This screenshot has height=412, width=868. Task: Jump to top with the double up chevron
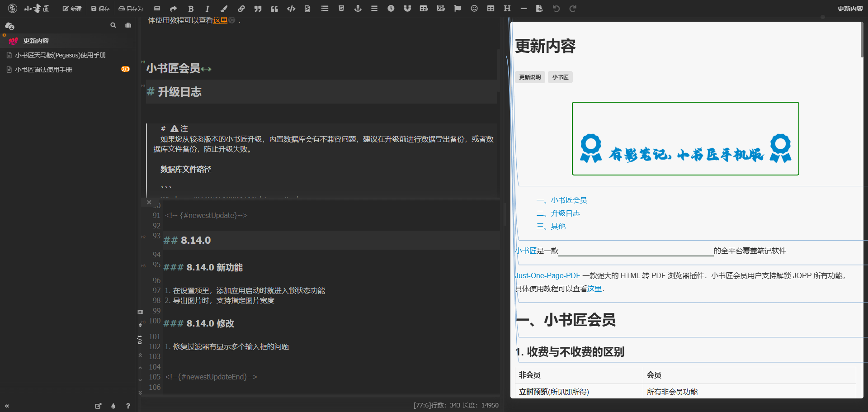[x=140, y=355]
